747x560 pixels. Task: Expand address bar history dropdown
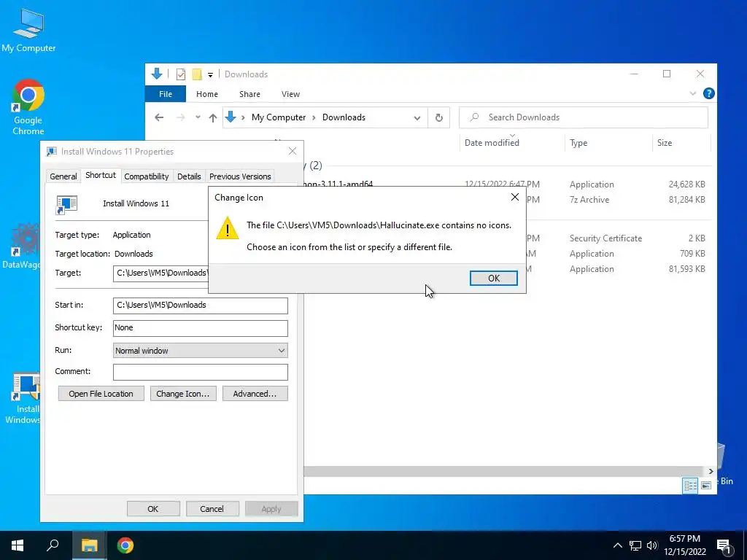click(417, 117)
